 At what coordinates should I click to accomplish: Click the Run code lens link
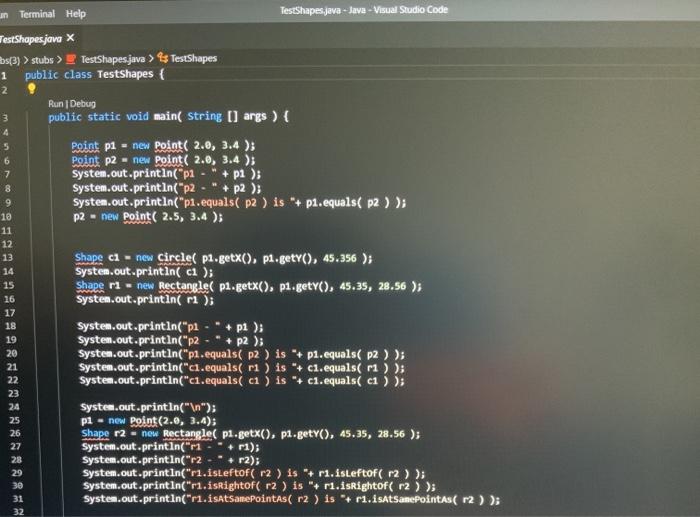tap(56, 104)
